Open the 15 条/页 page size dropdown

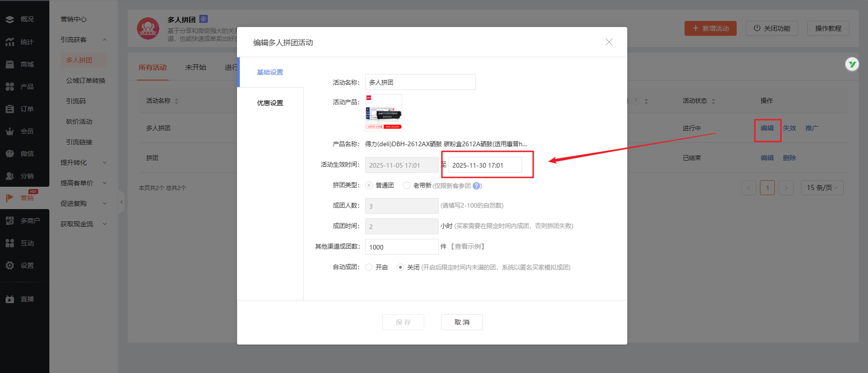coord(822,188)
